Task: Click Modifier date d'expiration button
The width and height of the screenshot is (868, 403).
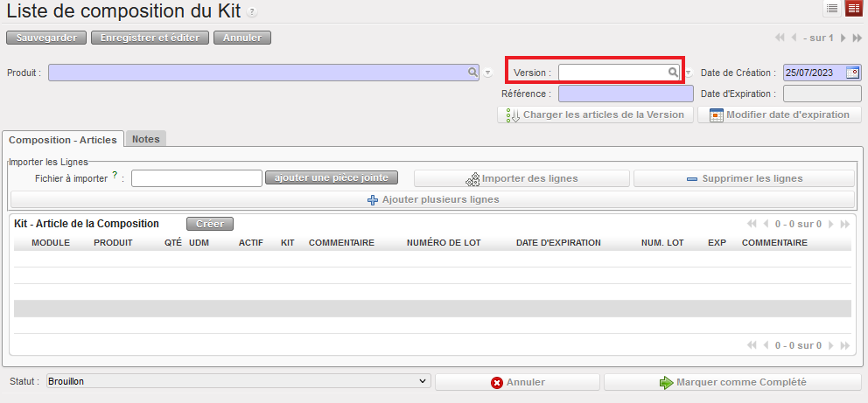Action: click(x=780, y=115)
